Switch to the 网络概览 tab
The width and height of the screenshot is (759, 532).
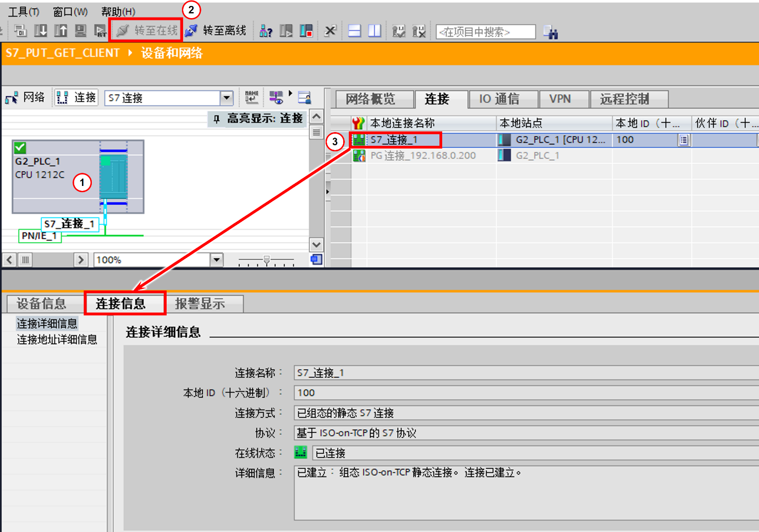(372, 99)
